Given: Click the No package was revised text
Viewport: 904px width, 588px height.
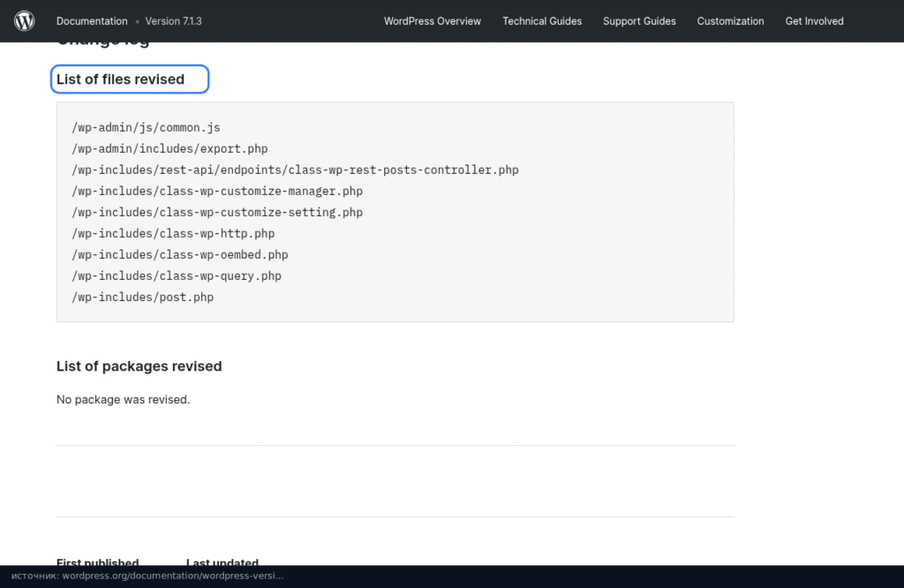Looking at the screenshot, I should (x=123, y=399).
